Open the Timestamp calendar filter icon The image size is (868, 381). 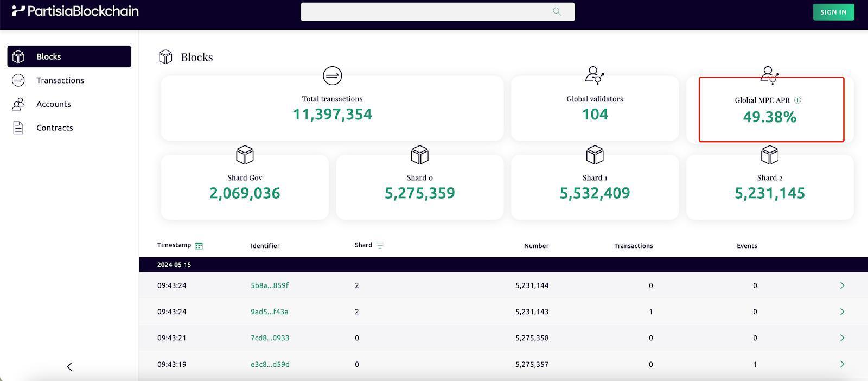[199, 246]
